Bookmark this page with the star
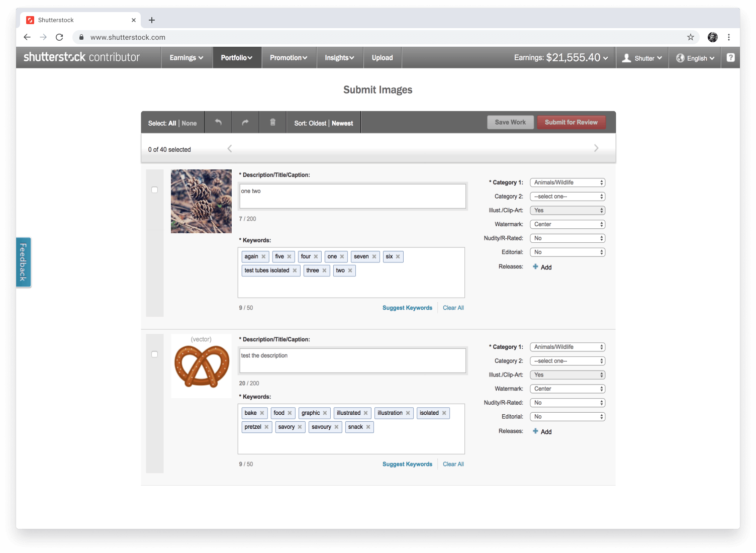756x553 pixels. click(691, 37)
